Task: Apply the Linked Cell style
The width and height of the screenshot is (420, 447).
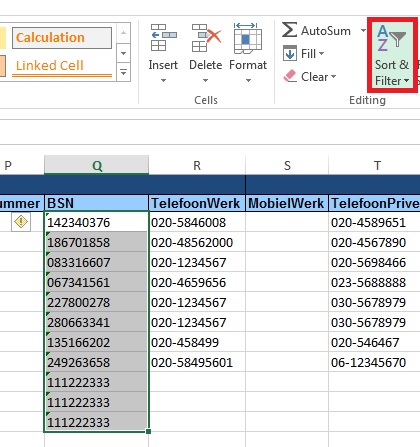Action: pyautogui.click(x=62, y=66)
